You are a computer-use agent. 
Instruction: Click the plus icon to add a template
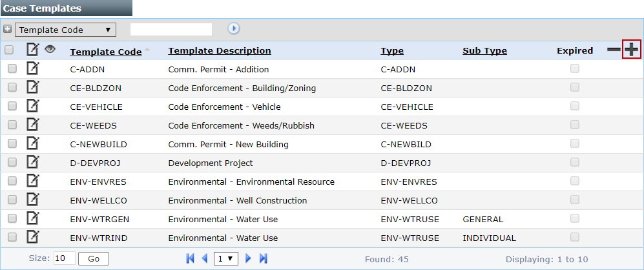click(x=631, y=50)
